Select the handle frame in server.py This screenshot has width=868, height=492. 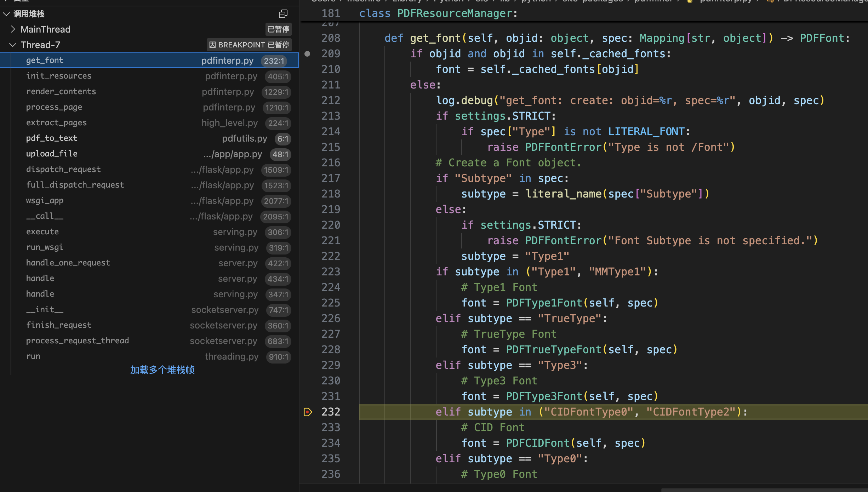click(149, 278)
